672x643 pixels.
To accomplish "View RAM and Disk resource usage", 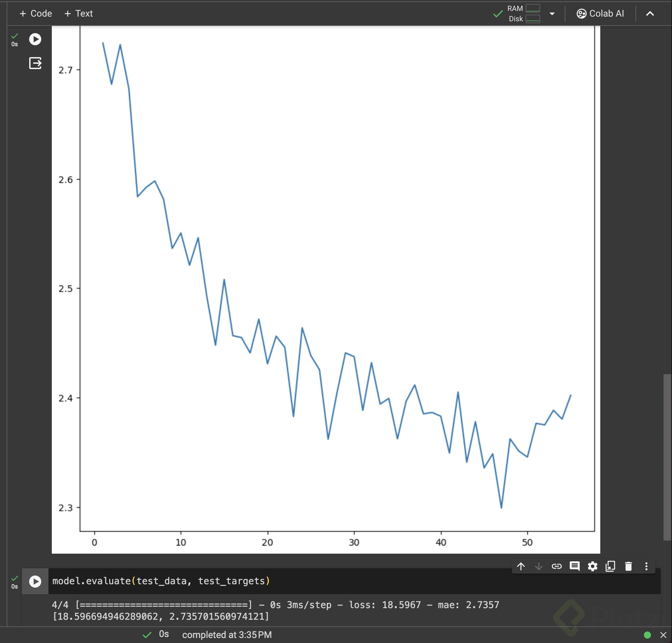I will pyautogui.click(x=524, y=14).
